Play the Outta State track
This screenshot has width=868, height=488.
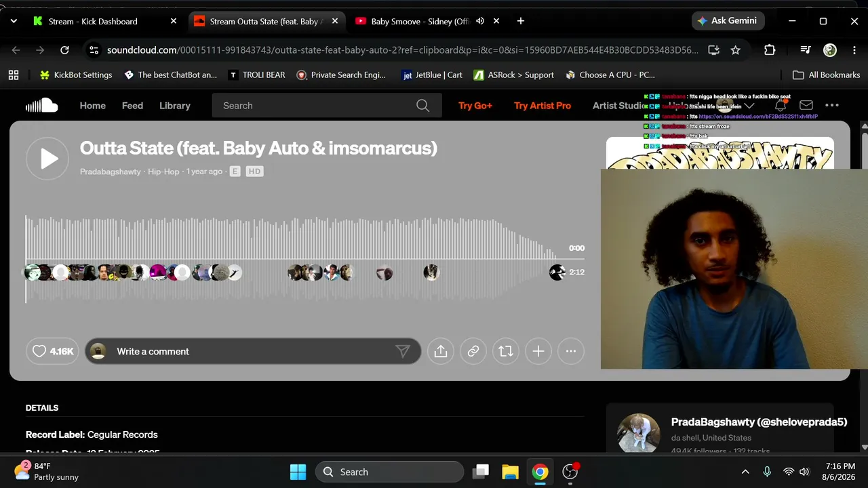click(47, 159)
